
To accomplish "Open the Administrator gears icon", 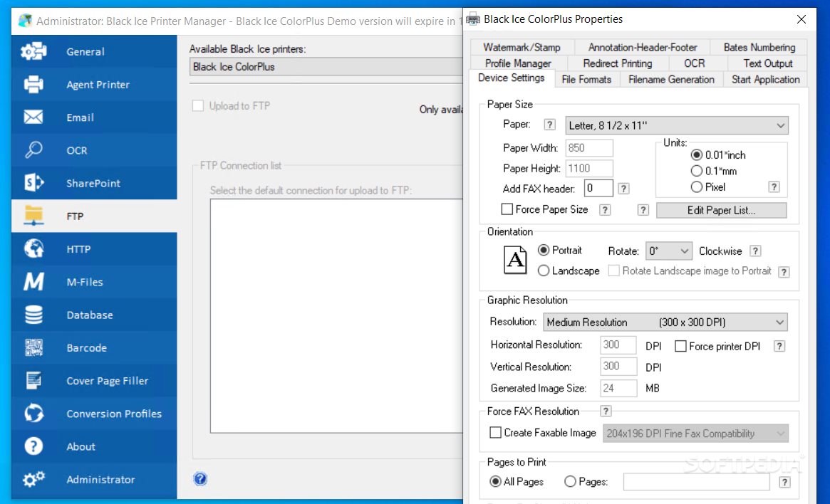I will pos(33,479).
